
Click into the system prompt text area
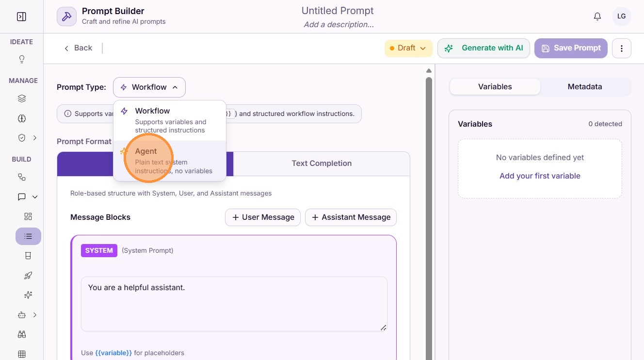pos(234,304)
